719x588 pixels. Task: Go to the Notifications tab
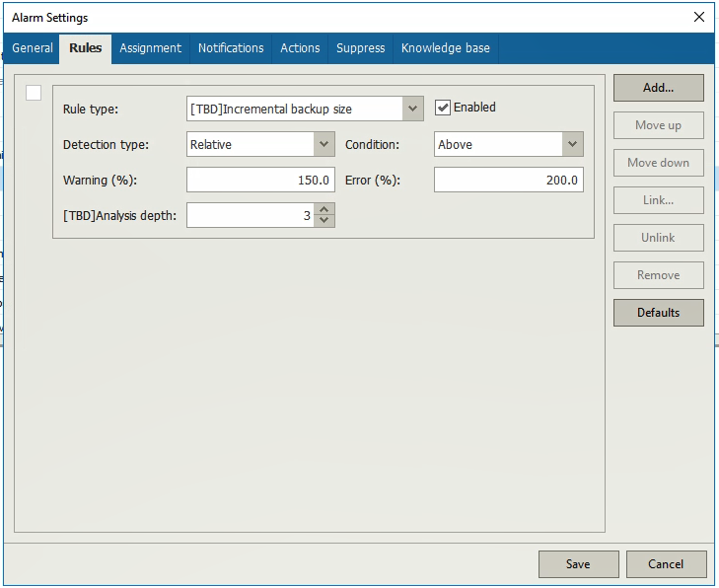point(231,48)
